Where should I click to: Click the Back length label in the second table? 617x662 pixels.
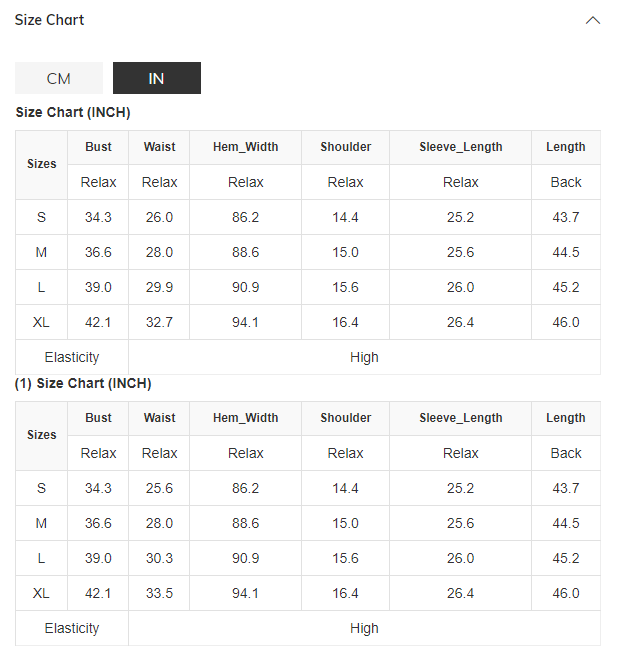point(565,453)
